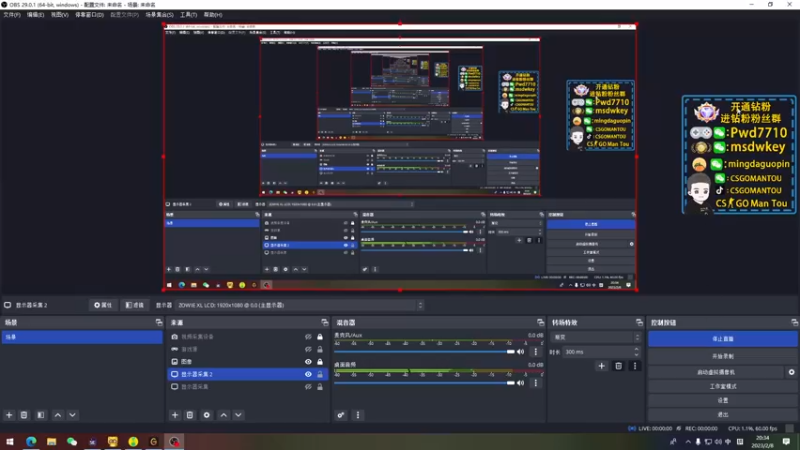Add a new source with plus icon
This screenshot has height=450, width=800.
[x=175, y=415]
